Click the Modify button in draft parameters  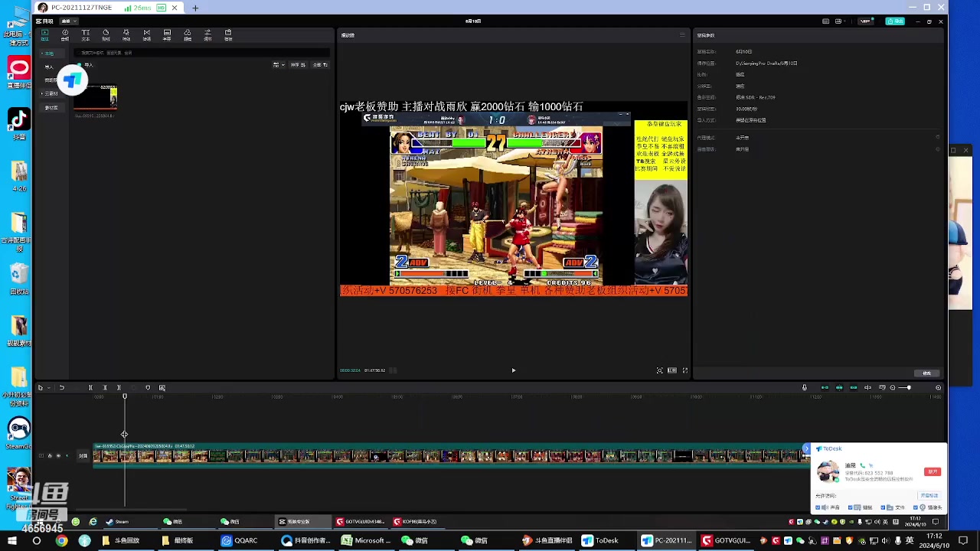tap(927, 373)
